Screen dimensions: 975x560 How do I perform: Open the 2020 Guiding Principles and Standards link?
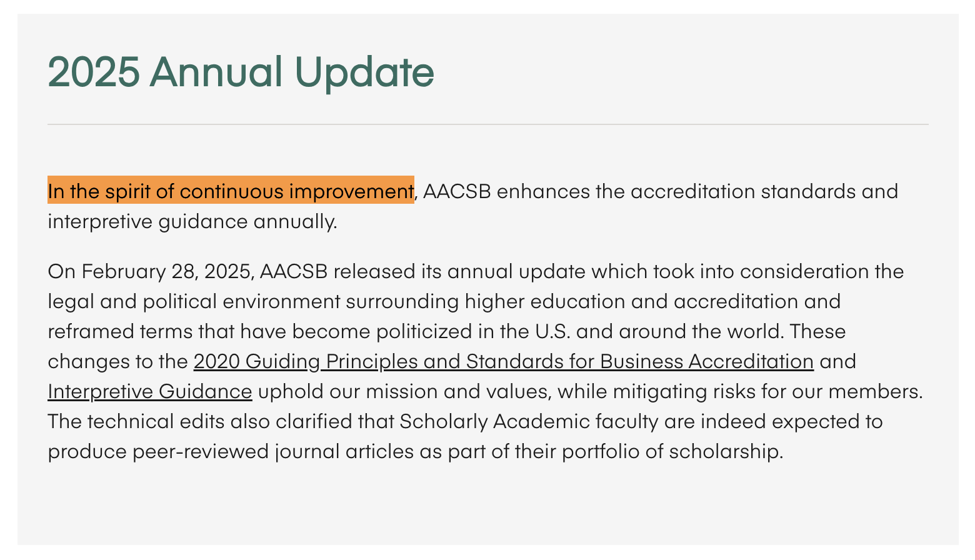click(x=503, y=362)
